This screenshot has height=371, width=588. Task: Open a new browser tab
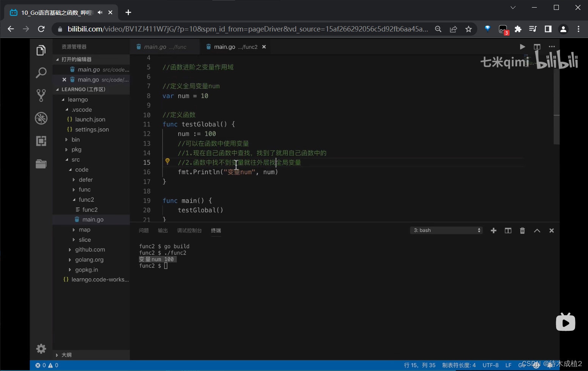(x=128, y=13)
